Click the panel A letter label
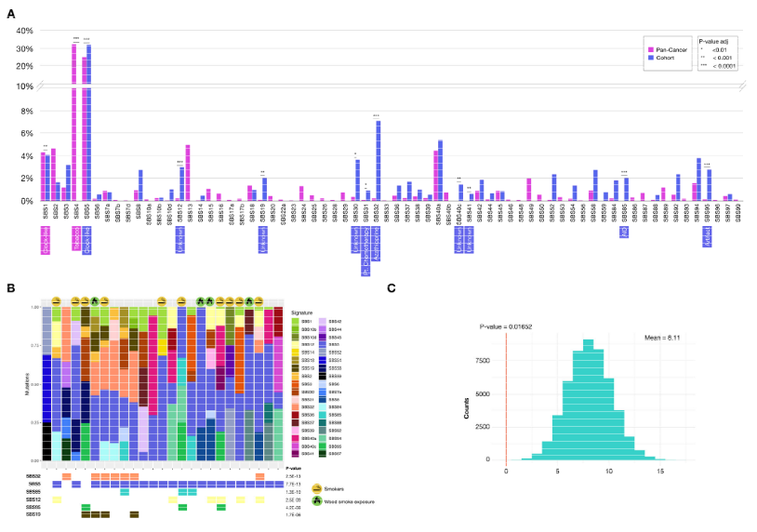 (10, 14)
